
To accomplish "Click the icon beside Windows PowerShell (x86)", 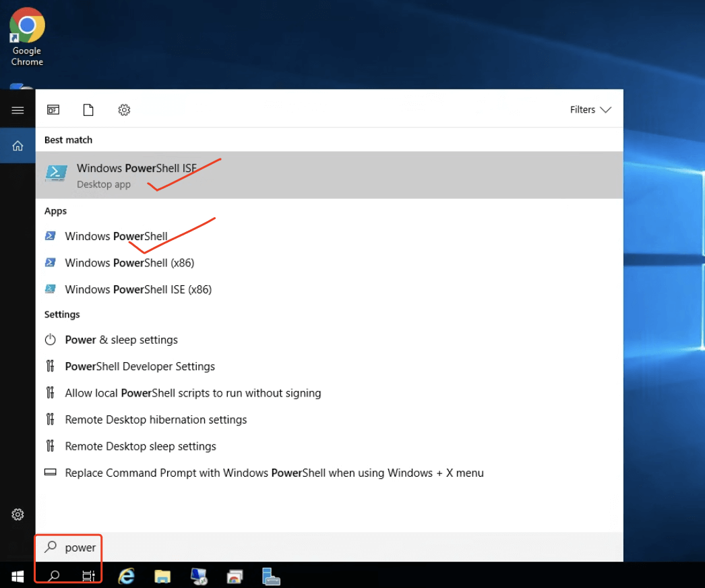I will (x=51, y=262).
